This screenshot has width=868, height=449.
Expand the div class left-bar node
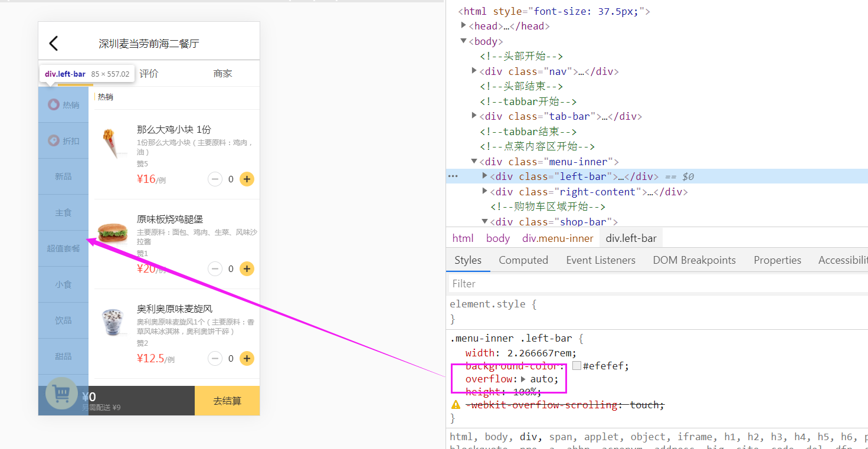[485, 175]
